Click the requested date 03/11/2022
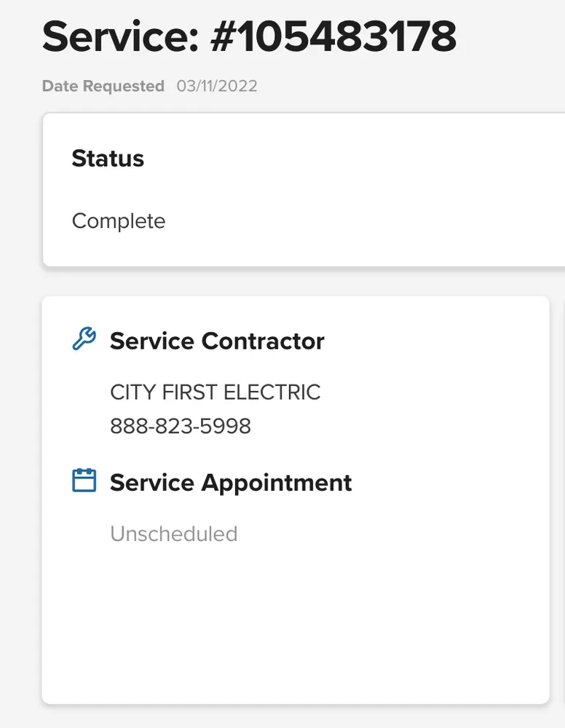This screenshot has width=565, height=728. click(x=217, y=86)
